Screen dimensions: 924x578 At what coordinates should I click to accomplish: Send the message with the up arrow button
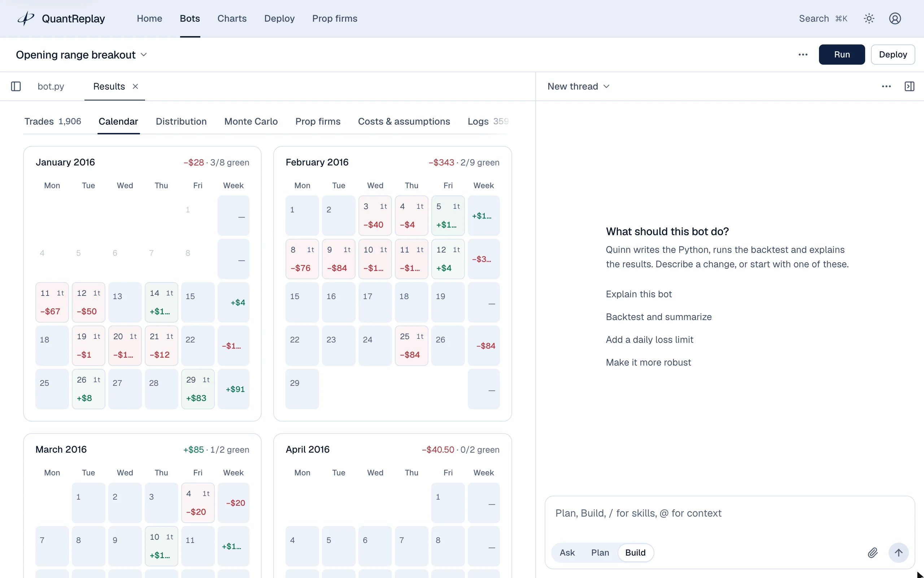[x=898, y=552]
